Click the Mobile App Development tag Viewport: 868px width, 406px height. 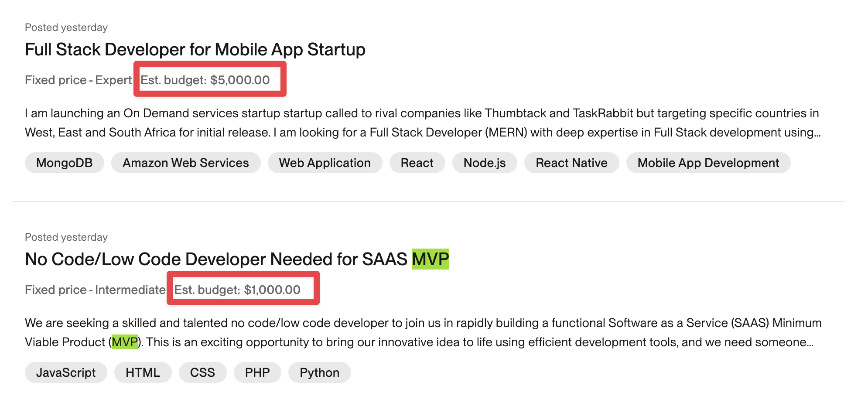[708, 163]
